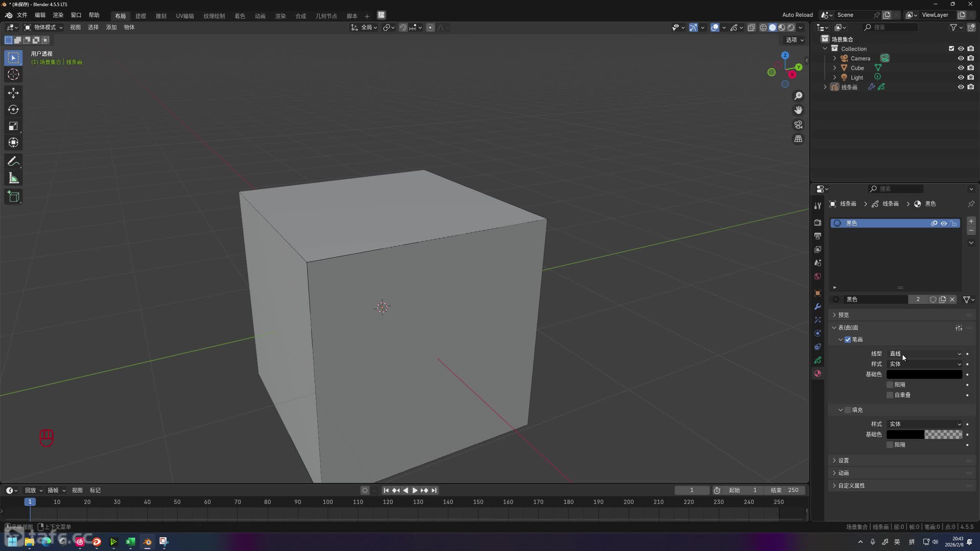The image size is (980, 551).
Task: Hide the Cube in outliner
Action: pos(960,68)
